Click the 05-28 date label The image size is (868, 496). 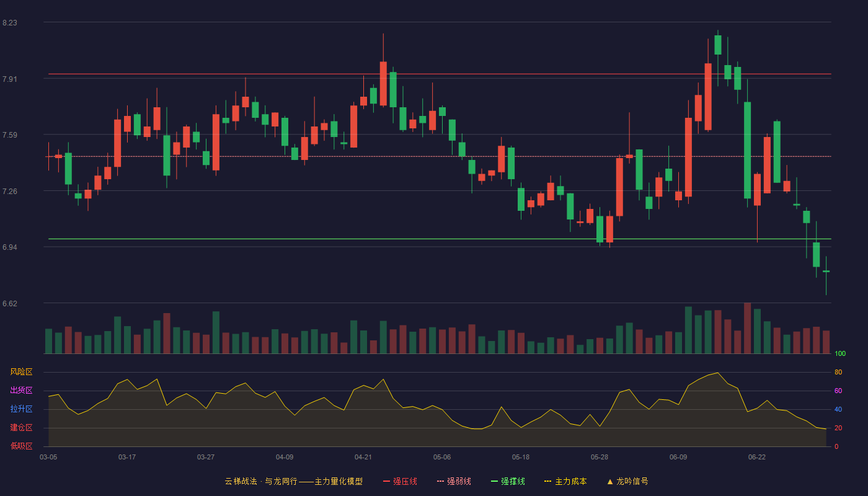click(600, 457)
